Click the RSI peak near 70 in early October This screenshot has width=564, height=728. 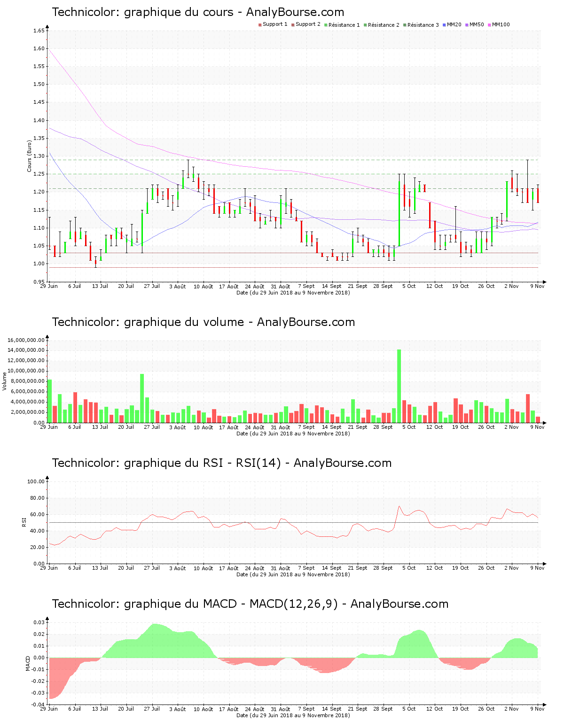[x=399, y=506]
